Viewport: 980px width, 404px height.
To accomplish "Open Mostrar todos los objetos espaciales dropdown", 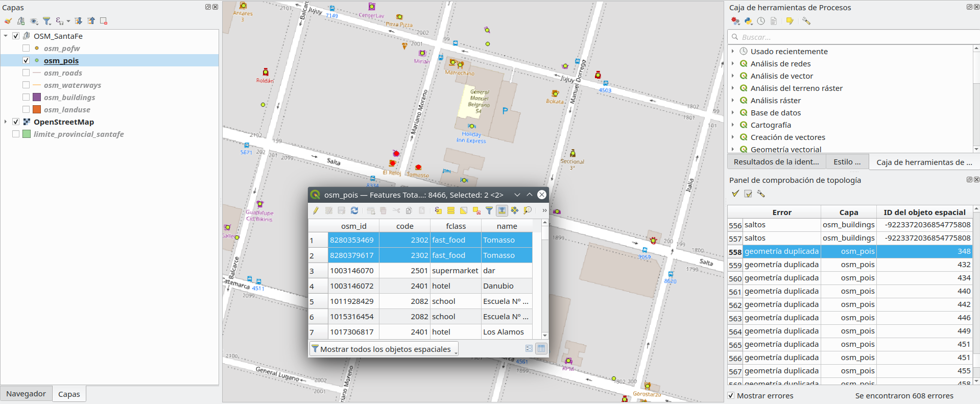I will coord(384,349).
